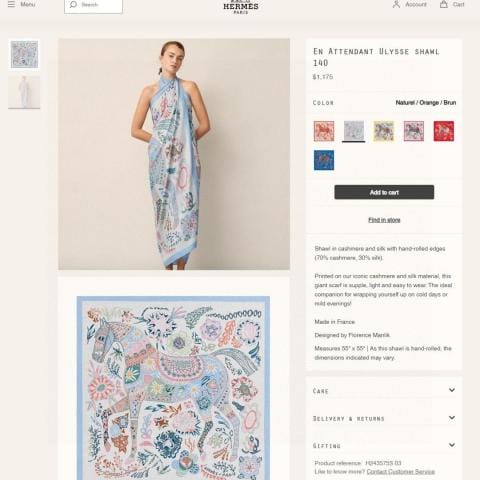The width and height of the screenshot is (480, 480).
Task: Open the Contact Customer Service link
Action: pos(401,472)
